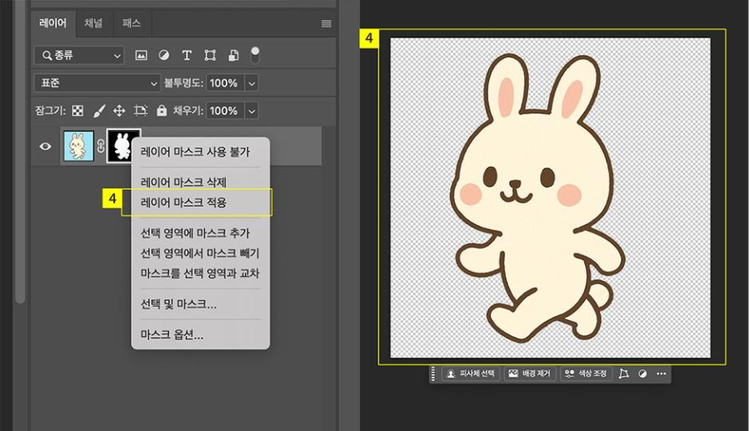Viewport: 750px width, 431px height.
Task: Hide the bunny layer with eye icon
Action: [x=45, y=146]
